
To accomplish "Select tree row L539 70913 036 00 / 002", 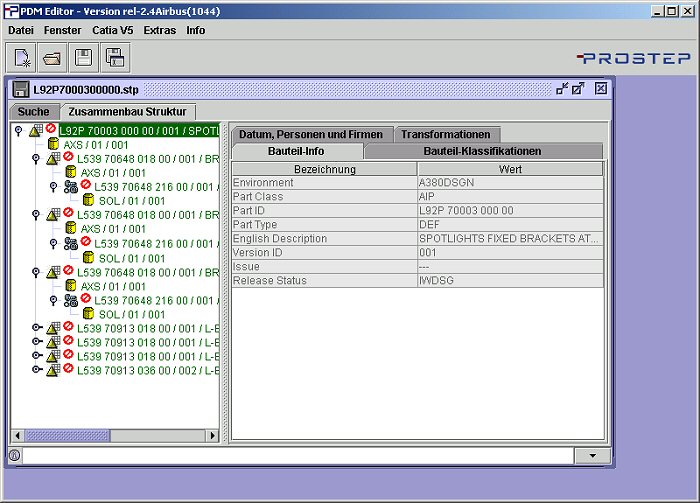I will pos(148,370).
